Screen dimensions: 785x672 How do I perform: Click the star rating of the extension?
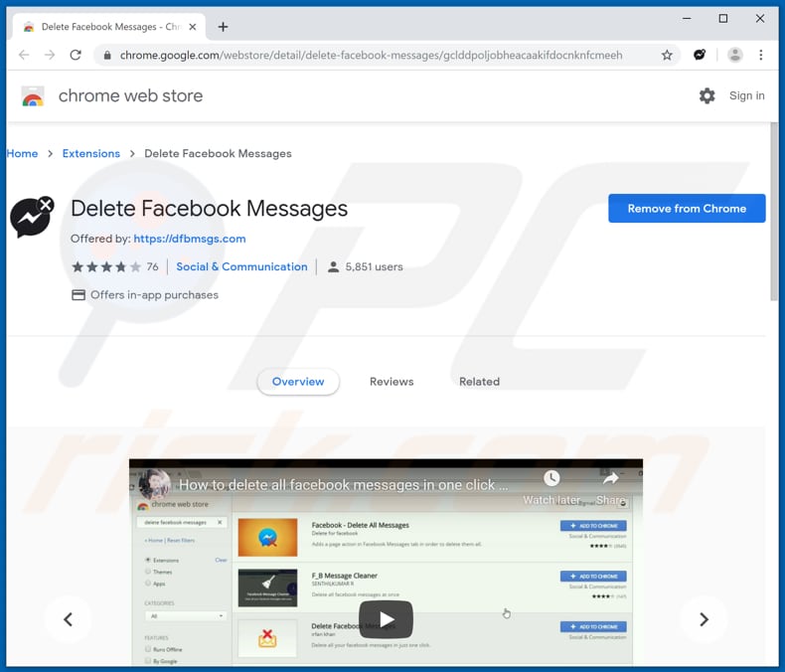coord(106,266)
